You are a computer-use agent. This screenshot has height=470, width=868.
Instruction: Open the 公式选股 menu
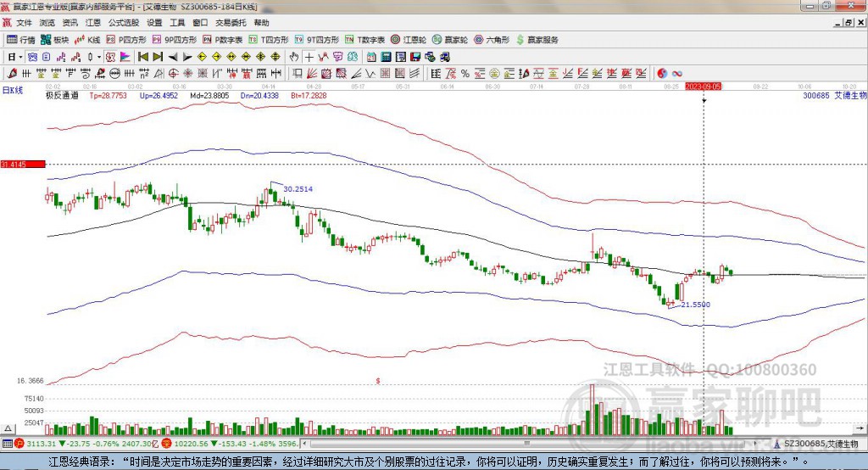tap(124, 23)
